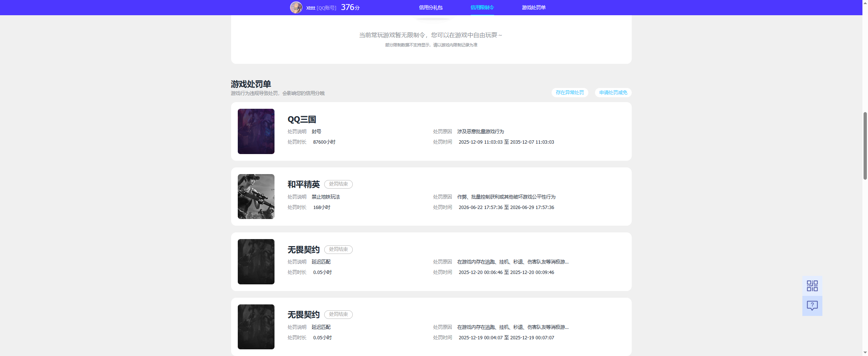The image size is (868, 356).
Task: Click 168小时 duration value
Action: [322, 207]
